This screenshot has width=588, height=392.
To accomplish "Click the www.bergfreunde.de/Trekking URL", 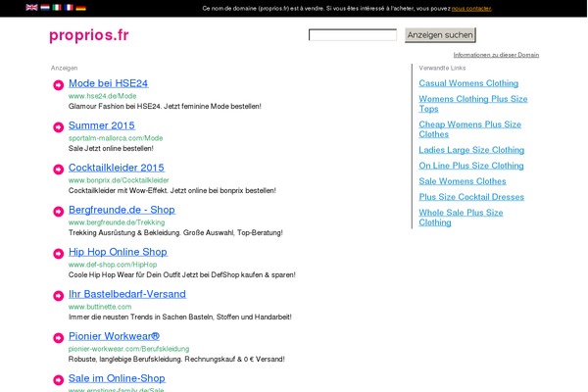I will [117, 222].
